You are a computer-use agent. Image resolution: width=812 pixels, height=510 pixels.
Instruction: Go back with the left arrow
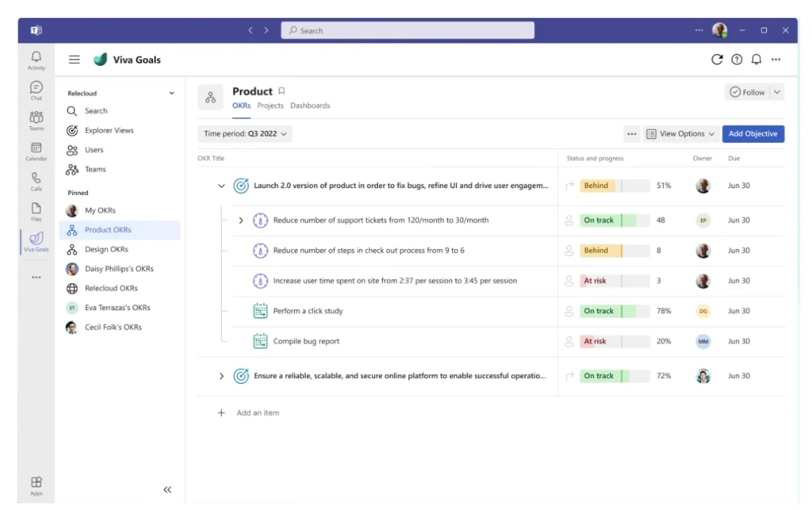[250, 31]
